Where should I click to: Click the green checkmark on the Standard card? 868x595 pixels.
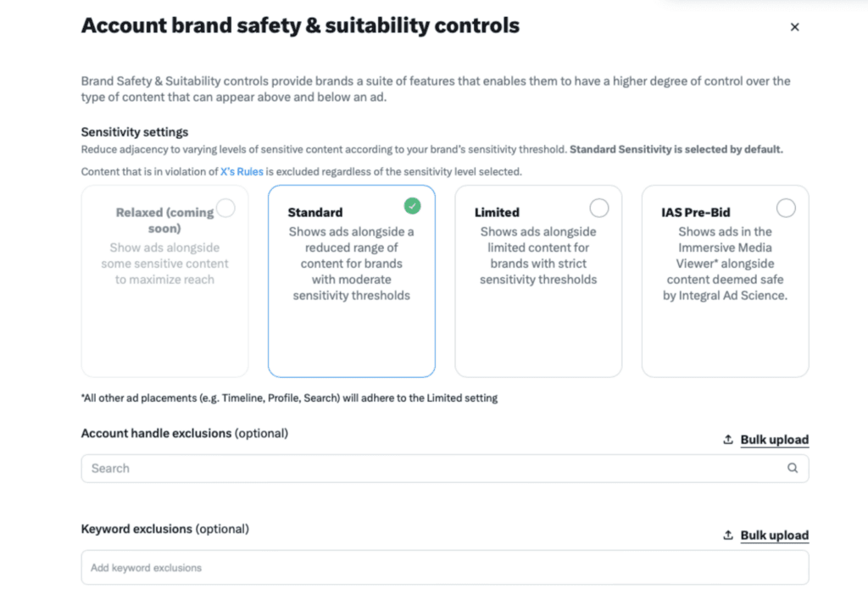[x=412, y=206]
